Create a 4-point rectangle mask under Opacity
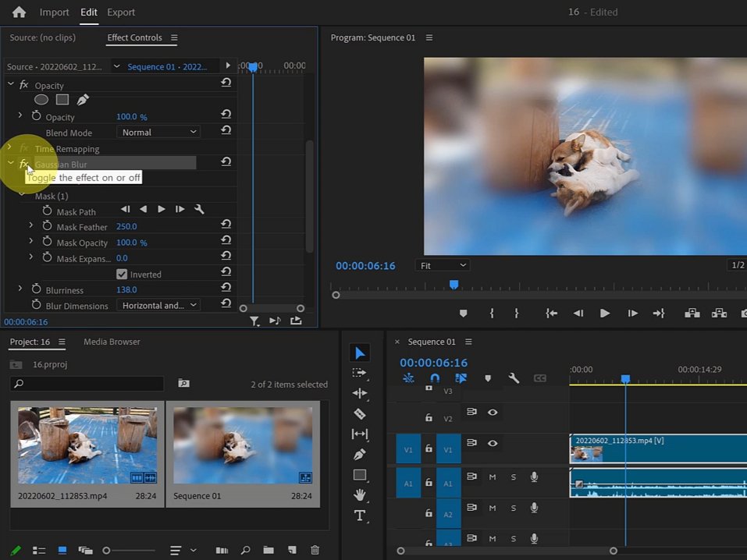The width and height of the screenshot is (747, 560). point(62,100)
